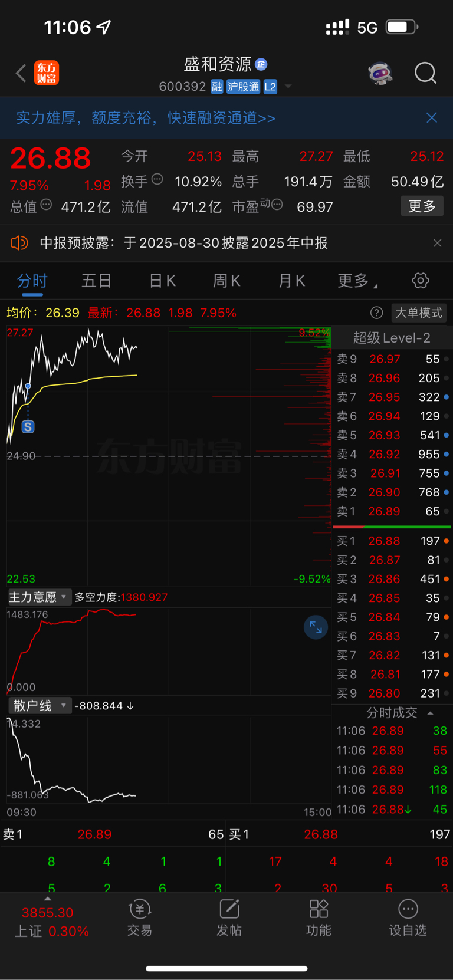Select the 卖4 26.92 order row
Image resolution: width=453 pixels, height=980 pixels.
tap(392, 455)
